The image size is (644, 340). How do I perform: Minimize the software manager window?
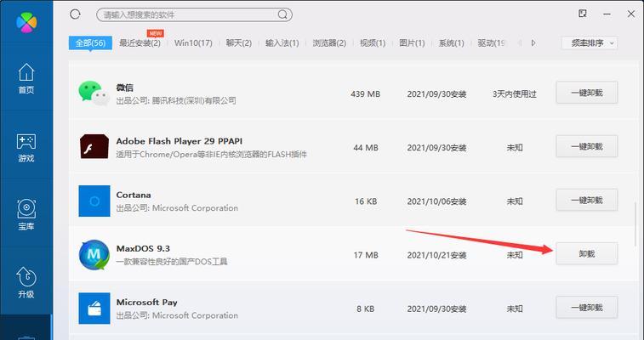click(607, 14)
